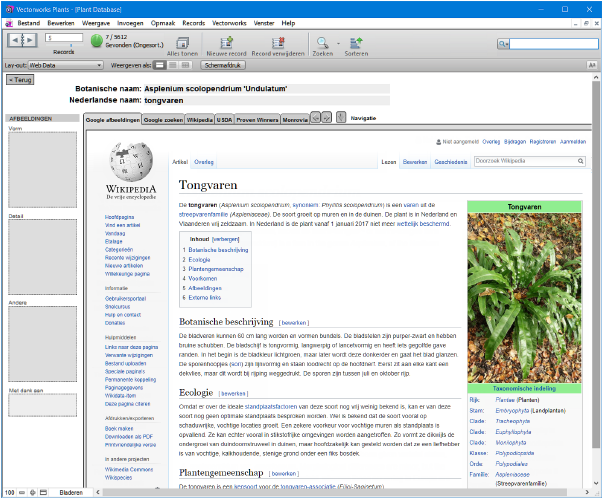This screenshot has height=500, width=603.
Task: Click the Vectorworks Plants title bar icon
Action: click(9, 9)
